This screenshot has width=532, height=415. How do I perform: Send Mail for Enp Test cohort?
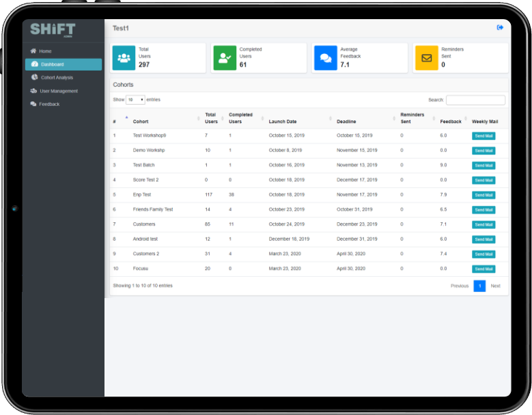(484, 195)
